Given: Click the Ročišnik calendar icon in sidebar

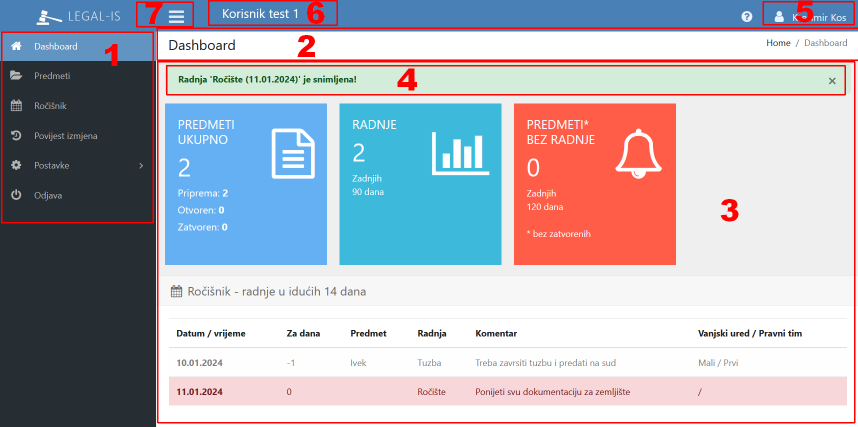Looking at the screenshot, I should pos(16,105).
